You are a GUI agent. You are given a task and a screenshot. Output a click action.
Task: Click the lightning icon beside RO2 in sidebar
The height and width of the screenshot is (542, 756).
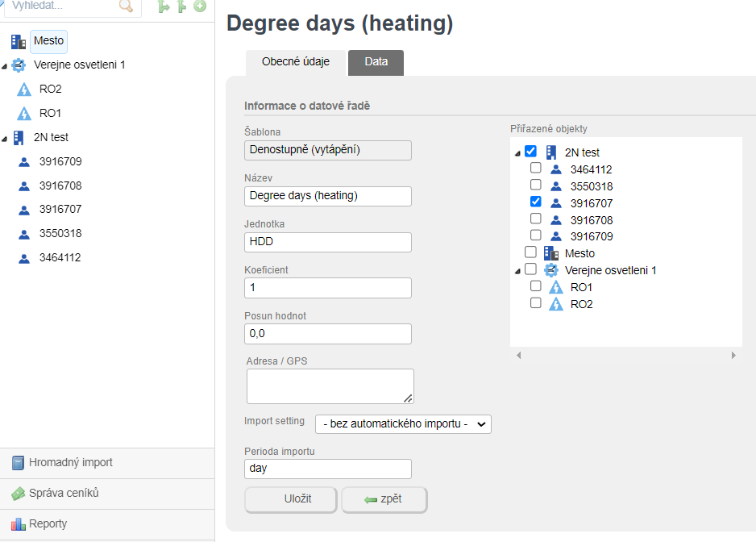(24, 90)
